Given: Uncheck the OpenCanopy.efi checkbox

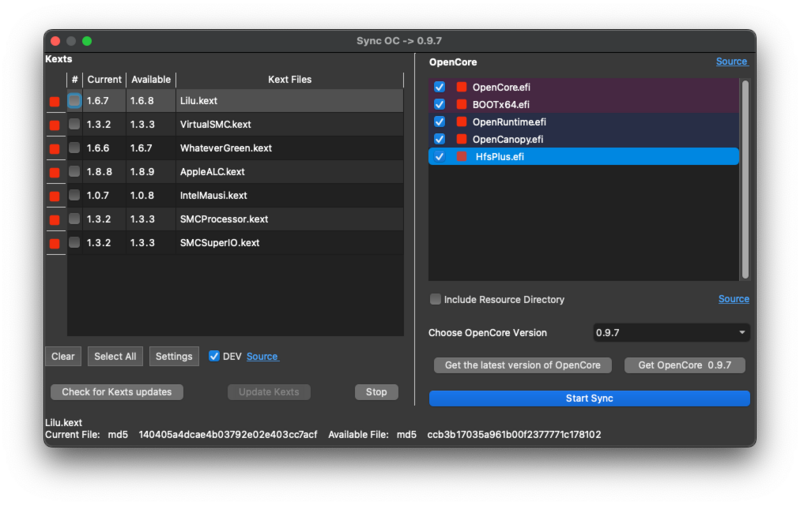Looking at the screenshot, I should coord(439,139).
